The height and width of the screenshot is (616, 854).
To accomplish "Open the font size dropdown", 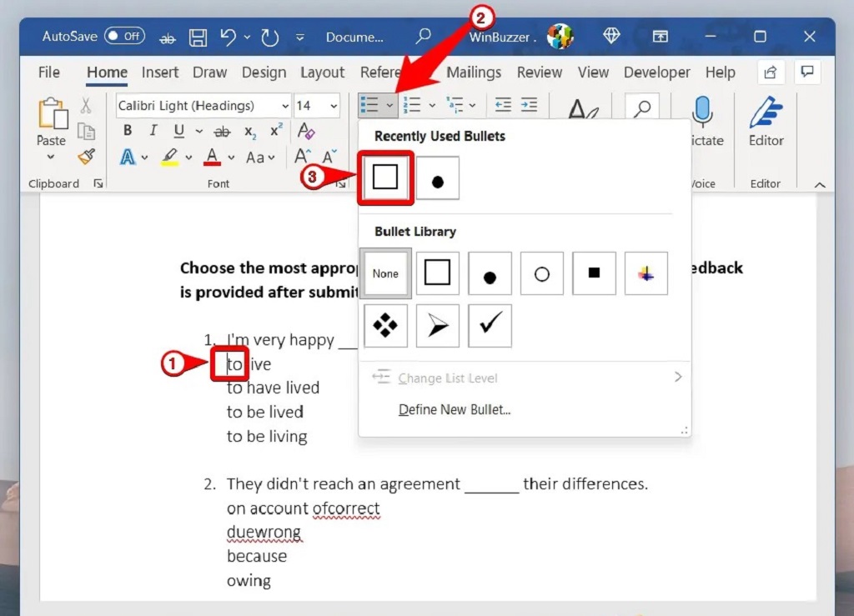I will (334, 106).
